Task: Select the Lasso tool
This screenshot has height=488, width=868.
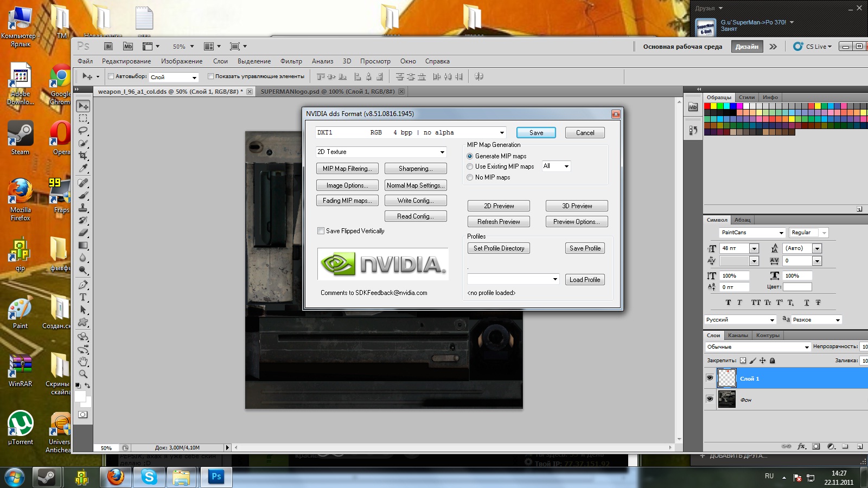Action: tap(83, 131)
